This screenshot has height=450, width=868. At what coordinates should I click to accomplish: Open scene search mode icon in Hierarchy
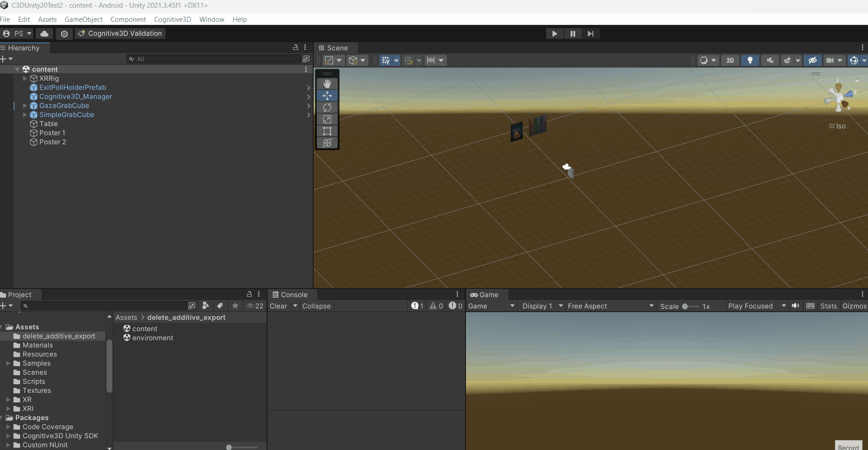(306, 59)
